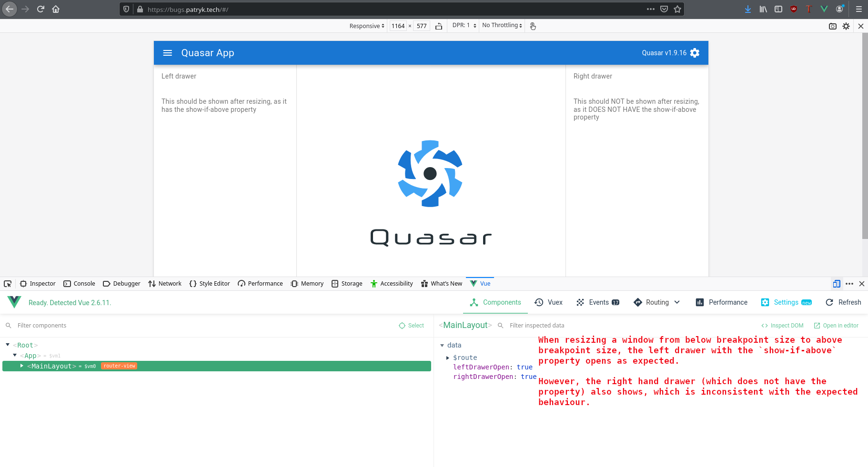Enable touch event simulation

(x=533, y=26)
